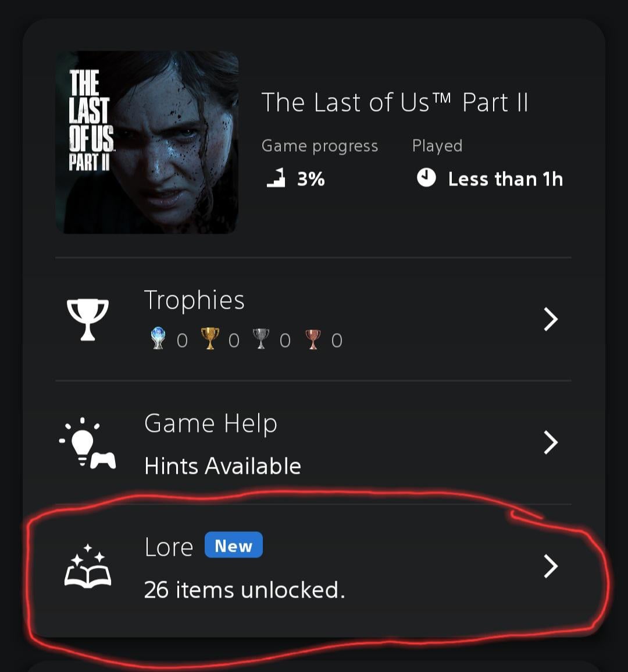
Task: Tap the 26 items unlocked text
Action: (244, 590)
